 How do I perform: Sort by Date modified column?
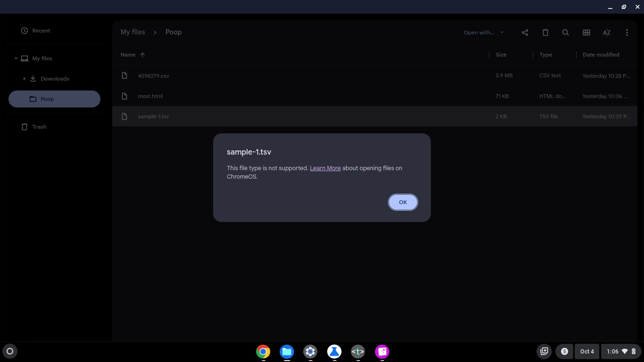click(601, 55)
